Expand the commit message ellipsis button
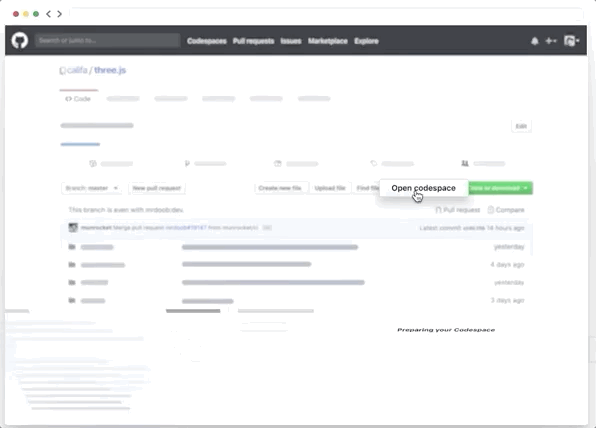 [x=267, y=228]
